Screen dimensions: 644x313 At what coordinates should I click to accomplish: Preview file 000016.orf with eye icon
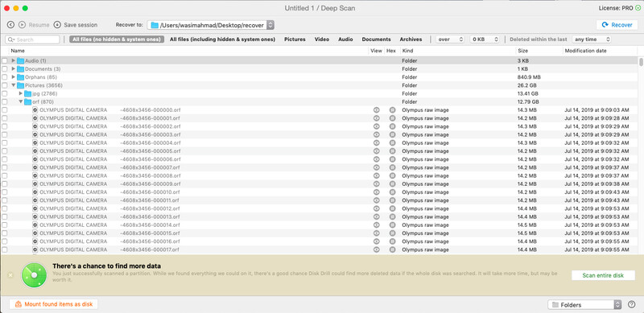(376, 241)
